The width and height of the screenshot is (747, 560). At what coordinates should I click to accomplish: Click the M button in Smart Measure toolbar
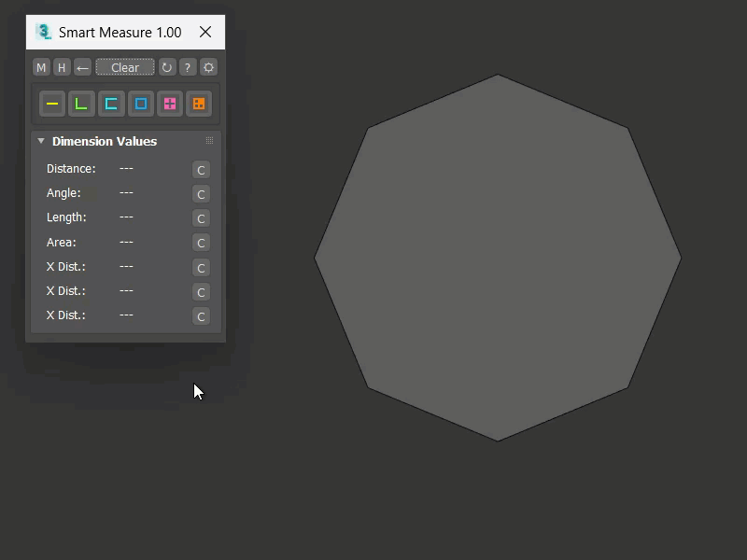[x=41, y=67]
